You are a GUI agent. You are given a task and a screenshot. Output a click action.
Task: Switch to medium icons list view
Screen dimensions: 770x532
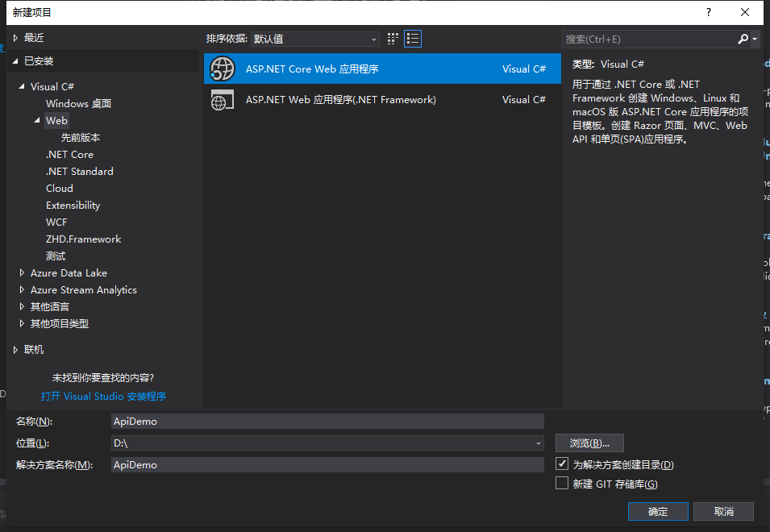(413, 39)
